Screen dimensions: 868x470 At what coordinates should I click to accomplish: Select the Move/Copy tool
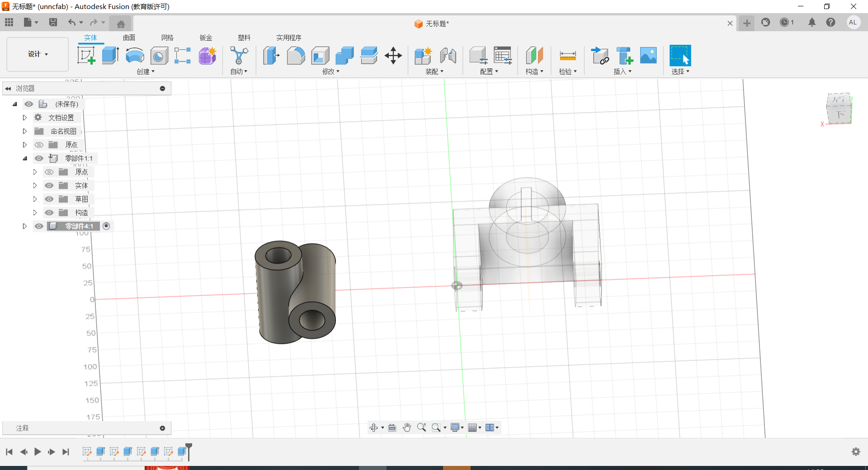(393, 56)
